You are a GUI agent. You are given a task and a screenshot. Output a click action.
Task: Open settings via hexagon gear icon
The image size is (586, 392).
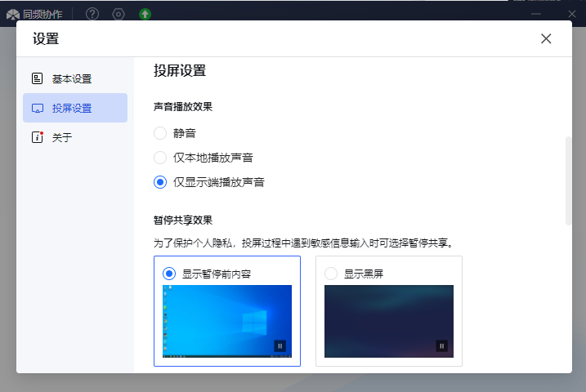pyautogui.click(x=119, y=14)
